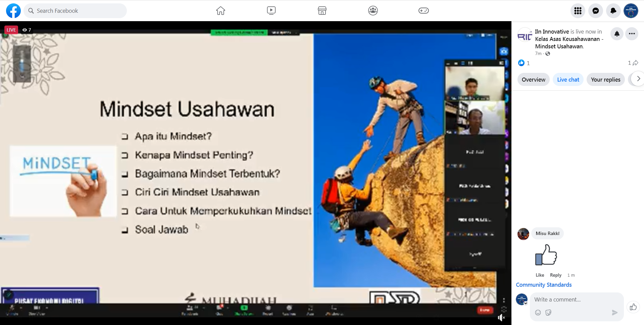Click the LIVE badge
This screenshot has width=644, height=325.
[x=11, y=30]
